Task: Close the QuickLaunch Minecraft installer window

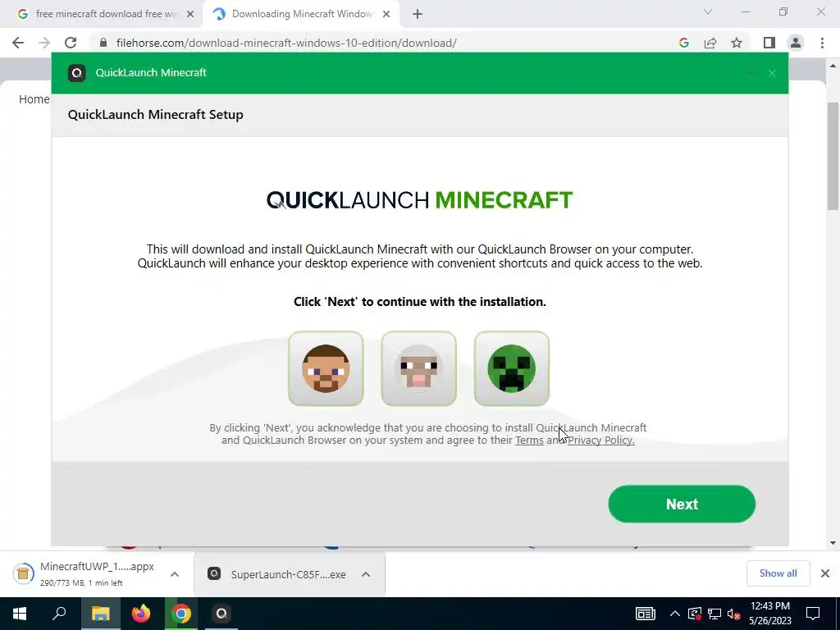Action: click(x=772, y=73)
